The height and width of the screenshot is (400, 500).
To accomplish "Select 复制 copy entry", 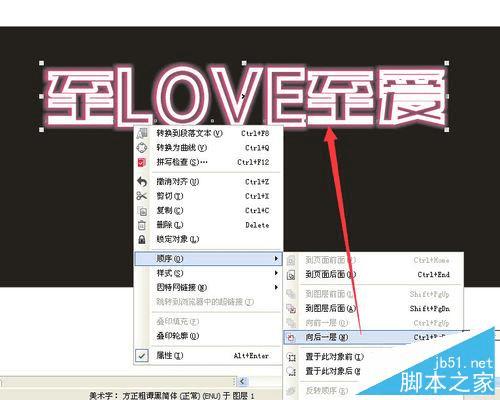I will (x=209, y=210).
